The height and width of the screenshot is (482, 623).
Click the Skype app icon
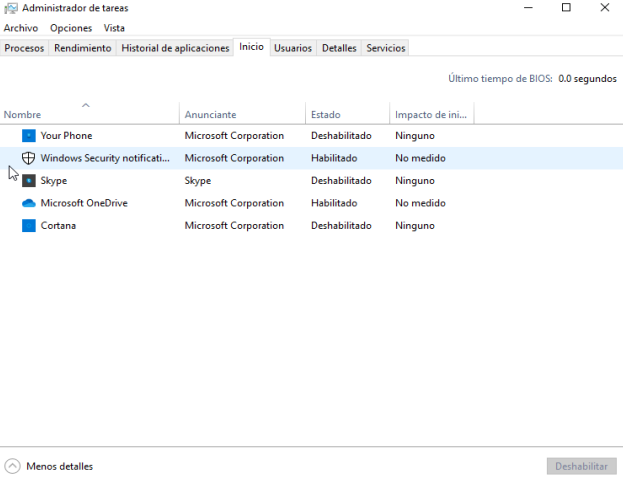point(29,181)
